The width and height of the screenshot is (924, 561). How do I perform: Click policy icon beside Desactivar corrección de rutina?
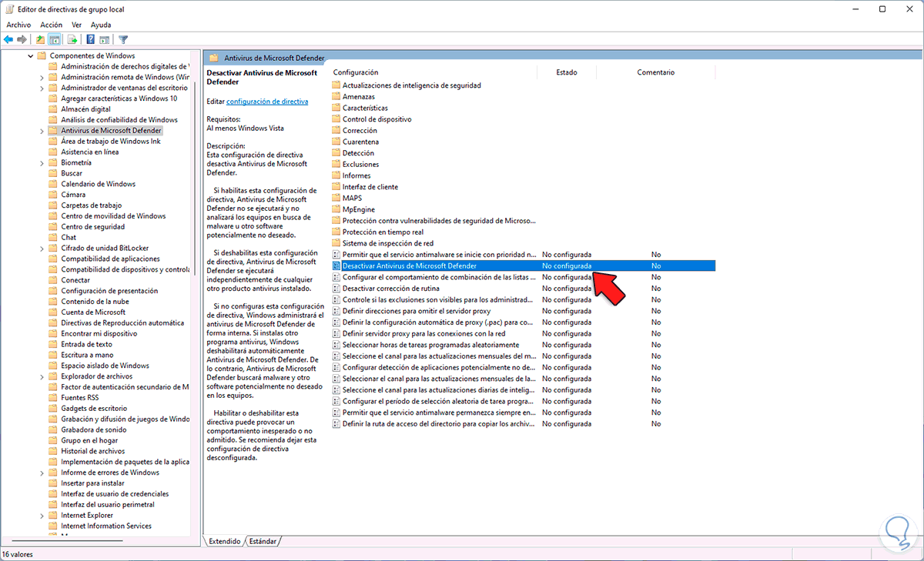[x=336, y=289]
